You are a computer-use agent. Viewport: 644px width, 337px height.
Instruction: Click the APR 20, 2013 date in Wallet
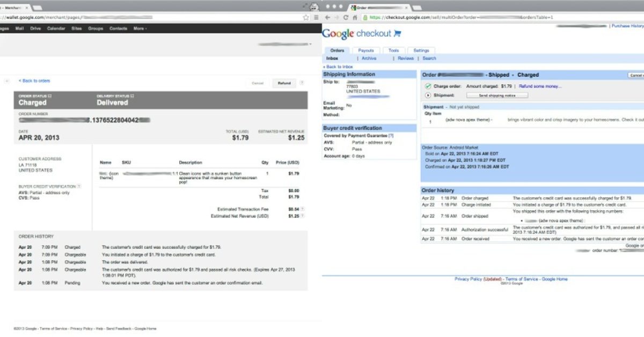[39, 138]
